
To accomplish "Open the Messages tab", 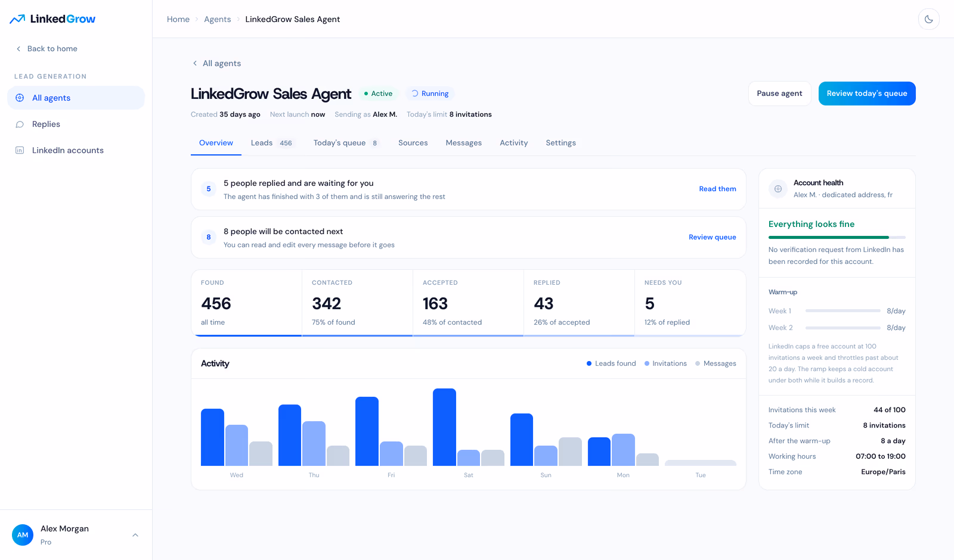I will (x=464, y=143).
